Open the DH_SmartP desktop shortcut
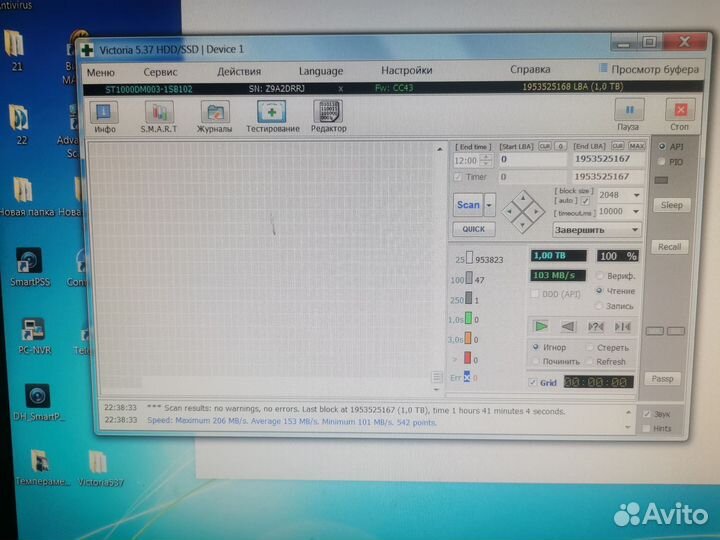The height and width of the screenshot is (540, 720). (x=38, y=402)
